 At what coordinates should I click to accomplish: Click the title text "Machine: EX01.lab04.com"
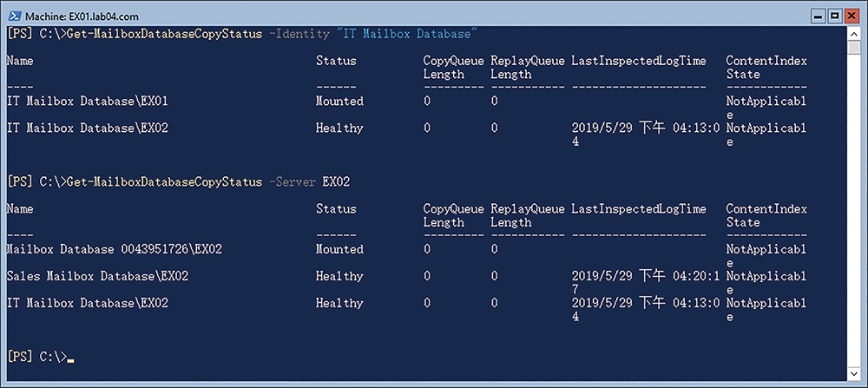point(82,16)
